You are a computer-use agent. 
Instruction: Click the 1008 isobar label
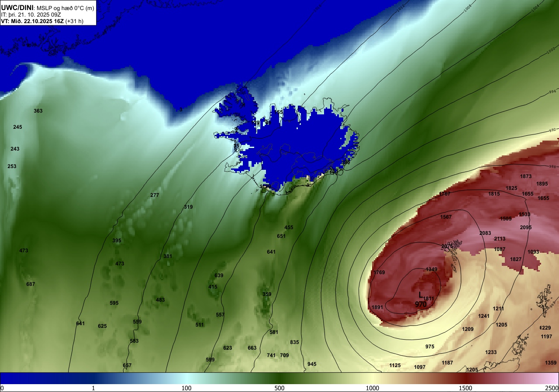click(x=467, y=7)
